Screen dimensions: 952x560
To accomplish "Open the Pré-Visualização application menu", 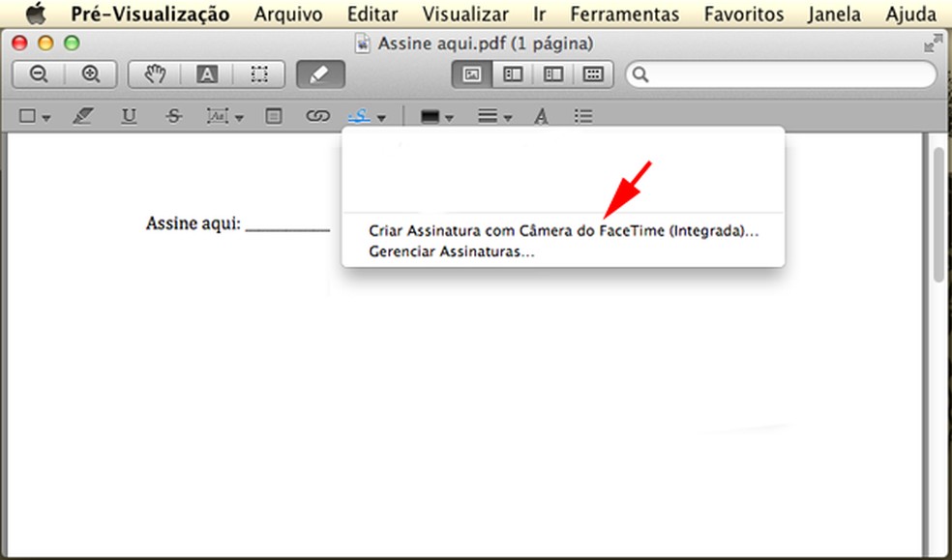I will (150, 14).
